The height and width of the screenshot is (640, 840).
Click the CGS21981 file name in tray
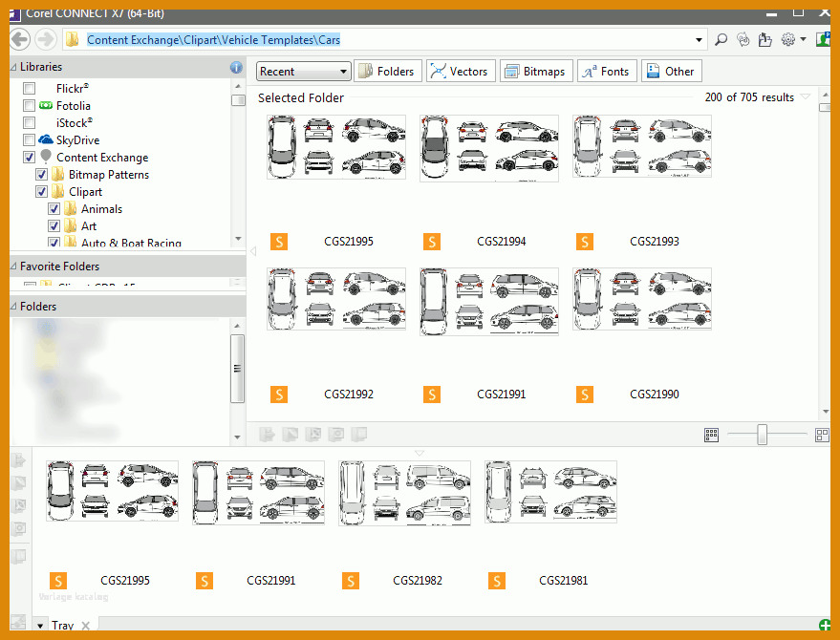tap(563, 581)
